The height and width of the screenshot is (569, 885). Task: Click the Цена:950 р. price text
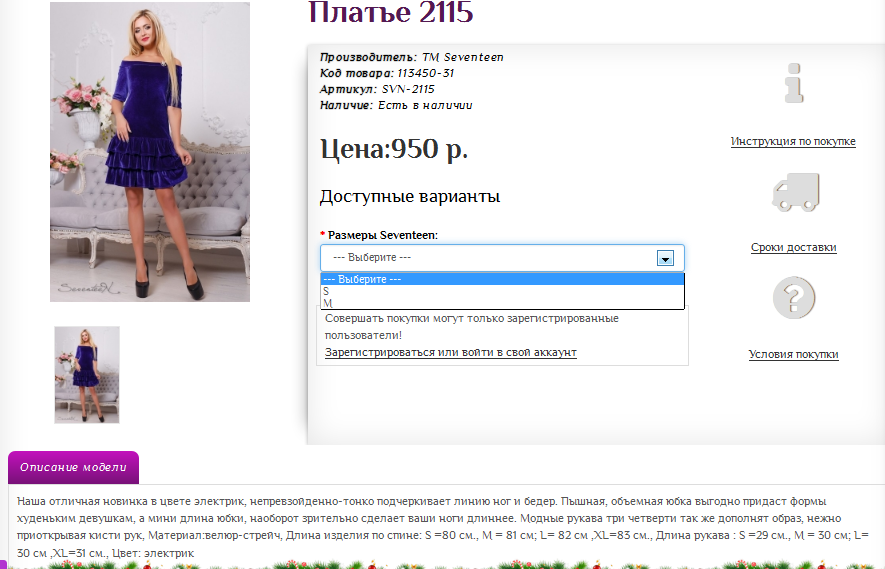pos(394,149)
